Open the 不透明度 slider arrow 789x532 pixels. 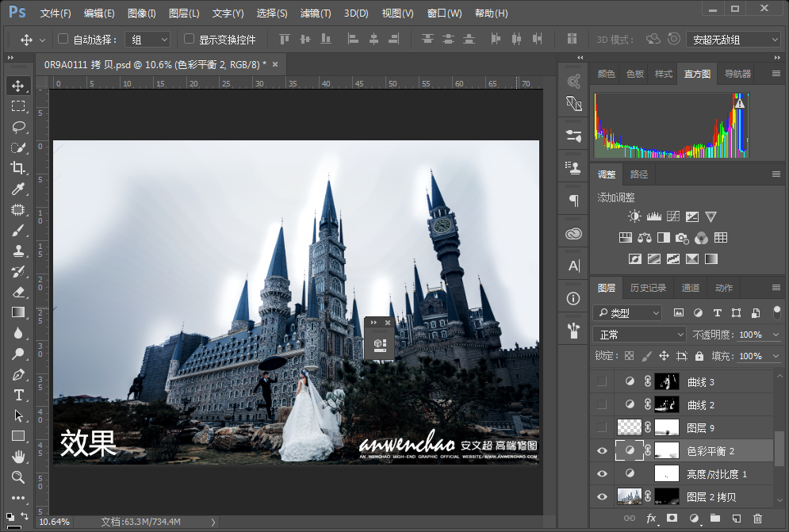[776, 335]
